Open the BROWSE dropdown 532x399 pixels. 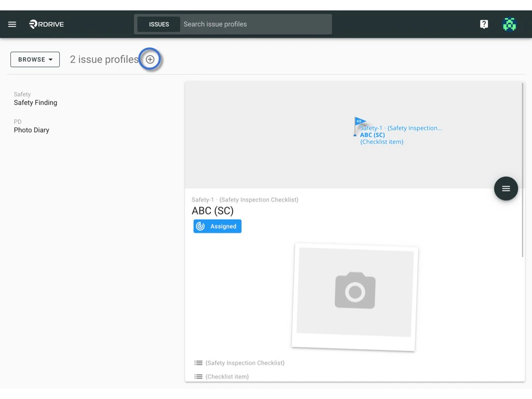[35, 59]
